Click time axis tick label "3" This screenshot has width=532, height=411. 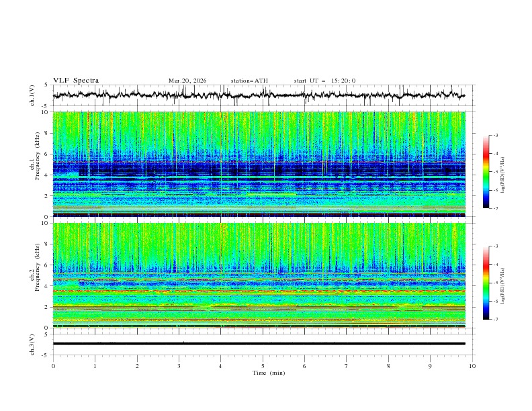[x=179, y=366]
